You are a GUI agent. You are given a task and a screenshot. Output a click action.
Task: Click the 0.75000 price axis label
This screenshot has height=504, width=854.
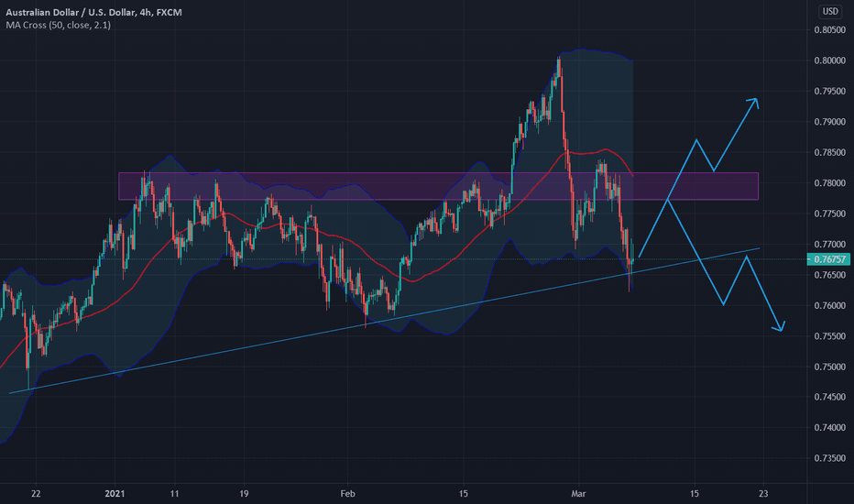click(830, 367)
